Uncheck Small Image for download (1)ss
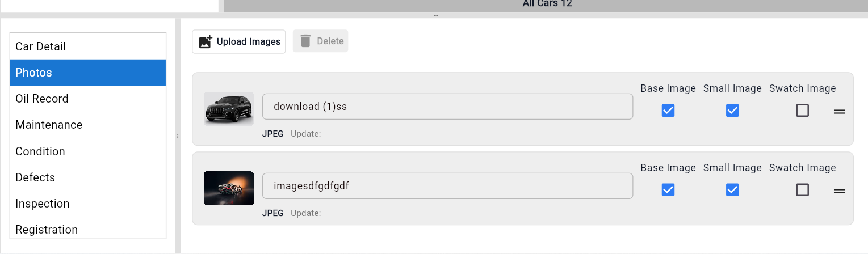 [x=732, y=111]
